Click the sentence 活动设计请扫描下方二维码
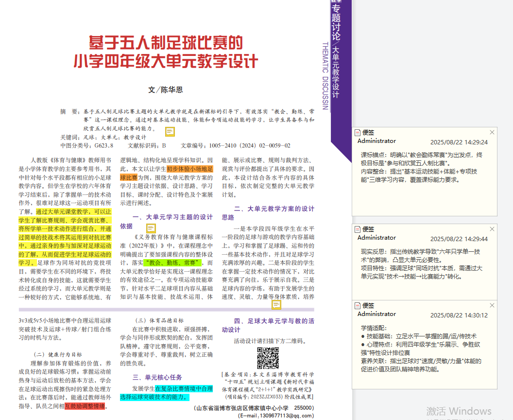The width and height of the screenshot is (513, 420). pyautogui.click(x=271, y=341)
